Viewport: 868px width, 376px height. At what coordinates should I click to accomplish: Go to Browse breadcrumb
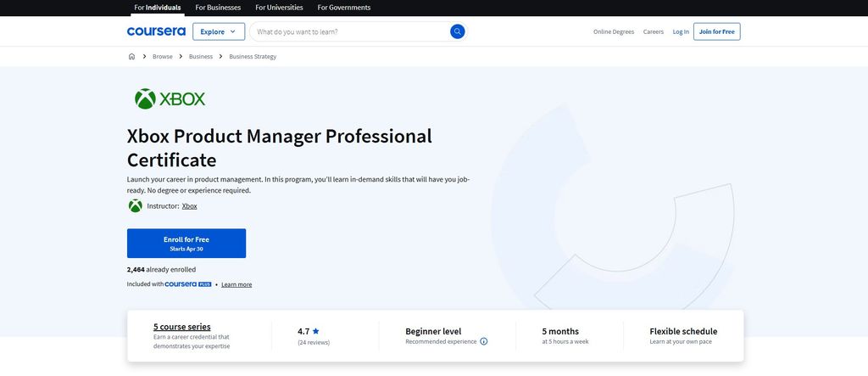pyautogui.click(x=163, y=57)
